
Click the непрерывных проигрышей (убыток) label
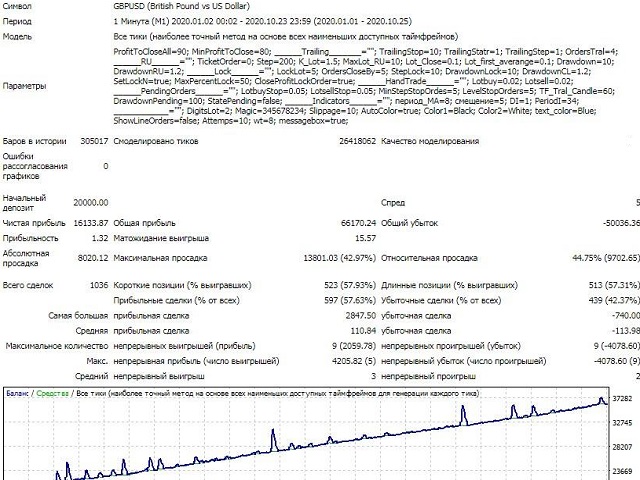451,346
